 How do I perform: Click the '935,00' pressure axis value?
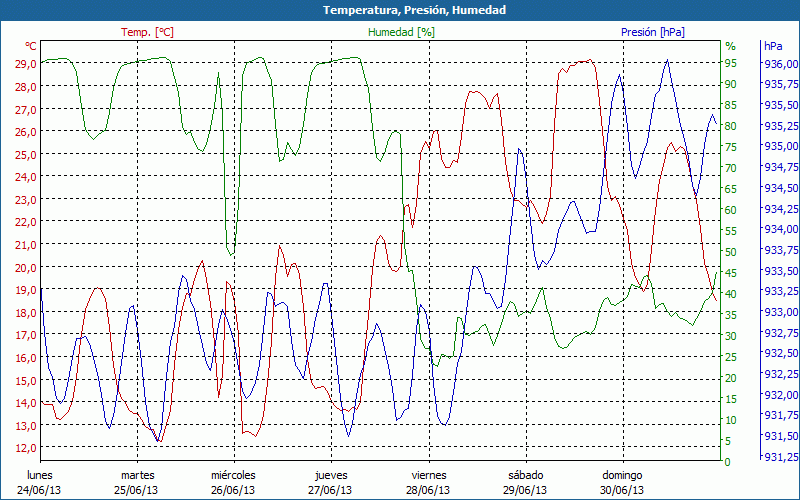click(x=780, y=146)
